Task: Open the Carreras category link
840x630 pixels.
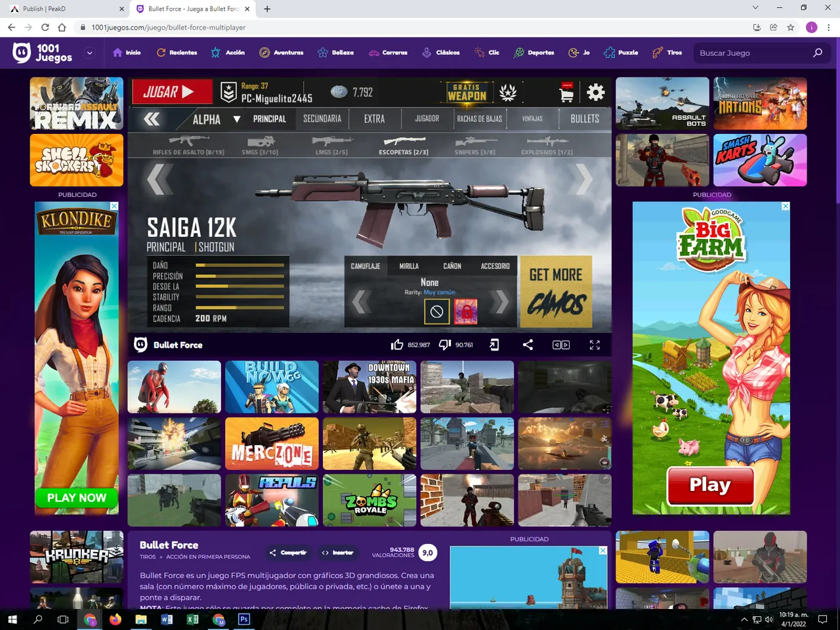Action: (x=388, y=52)
